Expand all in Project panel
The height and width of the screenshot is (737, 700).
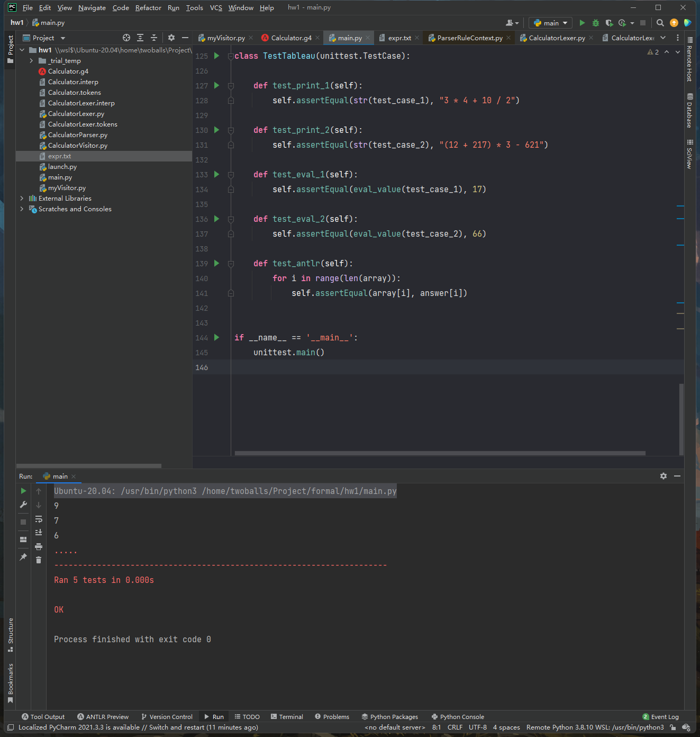click(140, 38)
